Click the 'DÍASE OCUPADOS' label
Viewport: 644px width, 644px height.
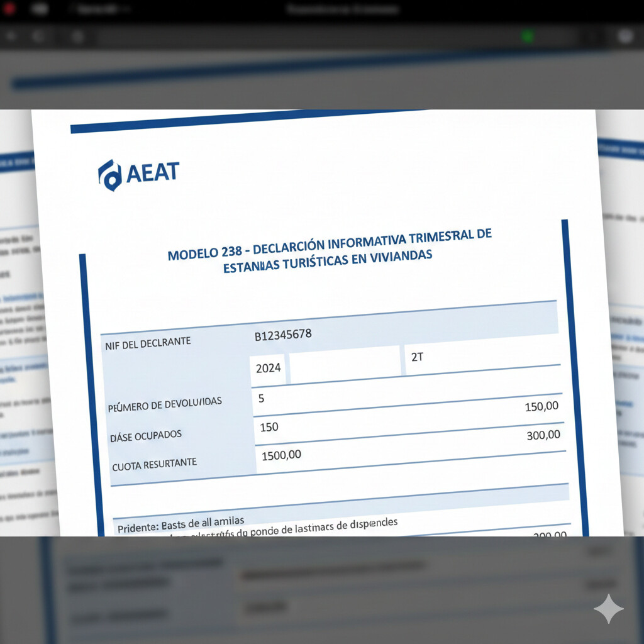[x=146, y=436]
